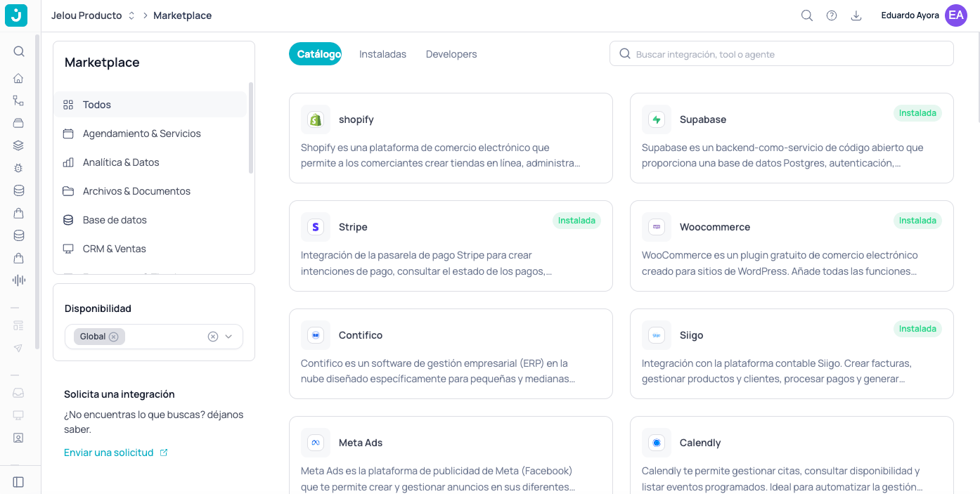Remove the Global chip with its x
This screenshot has width=980, height=494.
[x=114, y=337]
